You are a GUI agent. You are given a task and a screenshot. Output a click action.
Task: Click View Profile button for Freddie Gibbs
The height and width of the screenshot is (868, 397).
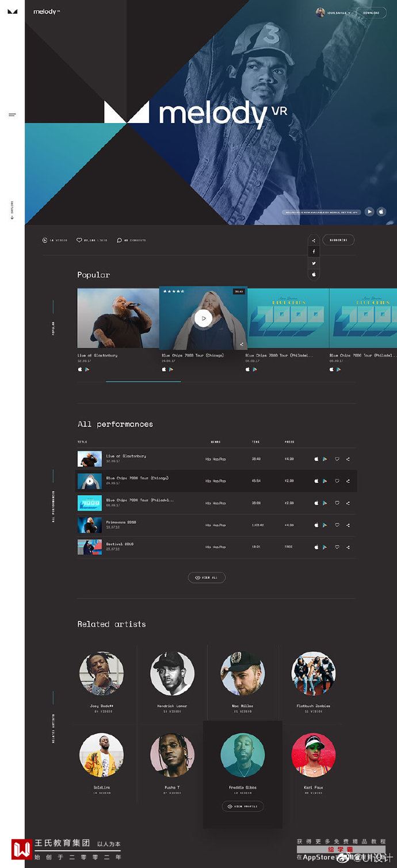243,806
